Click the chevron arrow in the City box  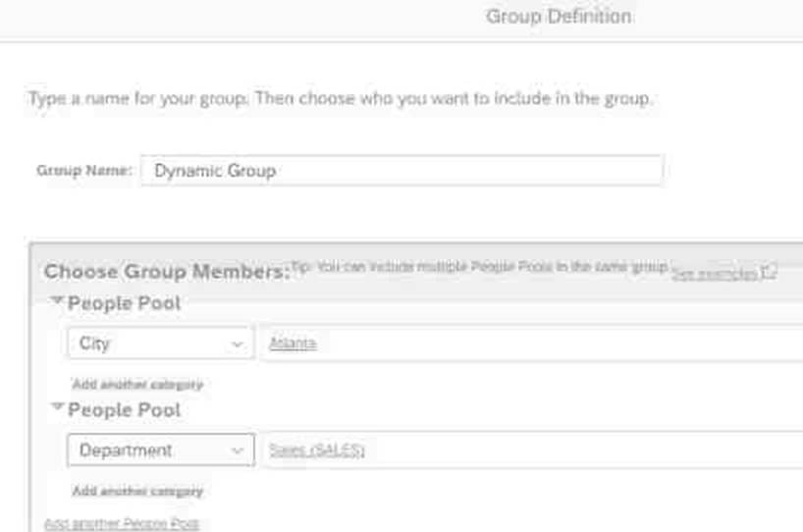(237, 345)
